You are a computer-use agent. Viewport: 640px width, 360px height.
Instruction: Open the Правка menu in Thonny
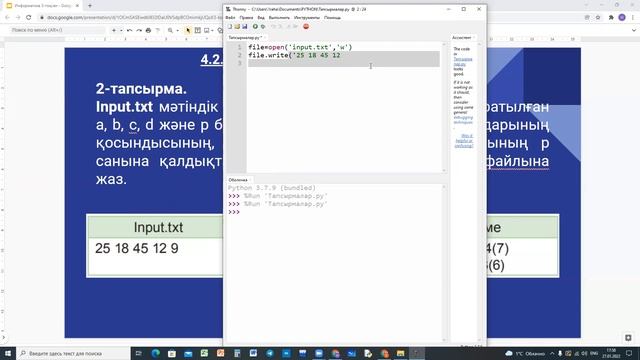[246, 18]
